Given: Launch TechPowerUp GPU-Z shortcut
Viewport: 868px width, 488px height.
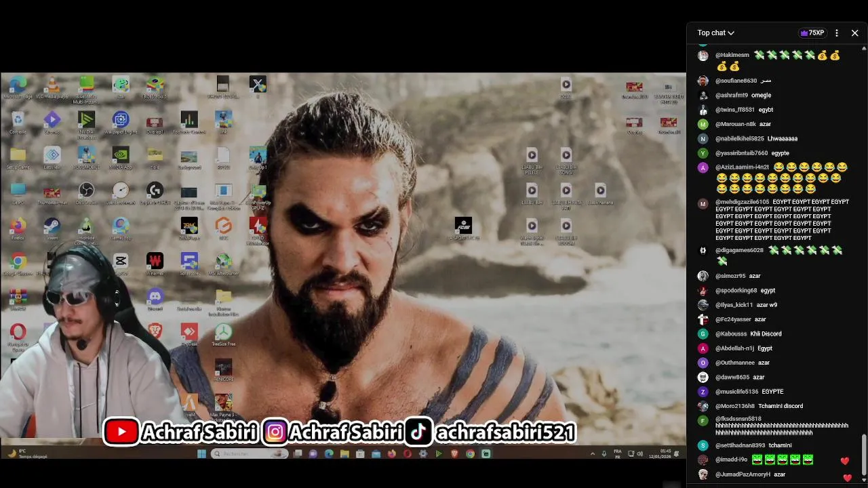Looking at the screenshot, I should 258,196.
